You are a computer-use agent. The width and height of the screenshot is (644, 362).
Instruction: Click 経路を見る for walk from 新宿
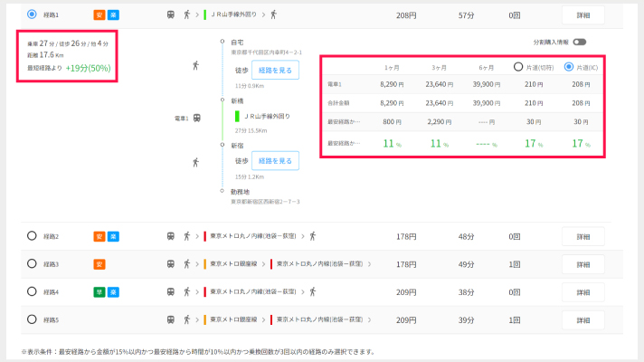click(x=276, y=161)
